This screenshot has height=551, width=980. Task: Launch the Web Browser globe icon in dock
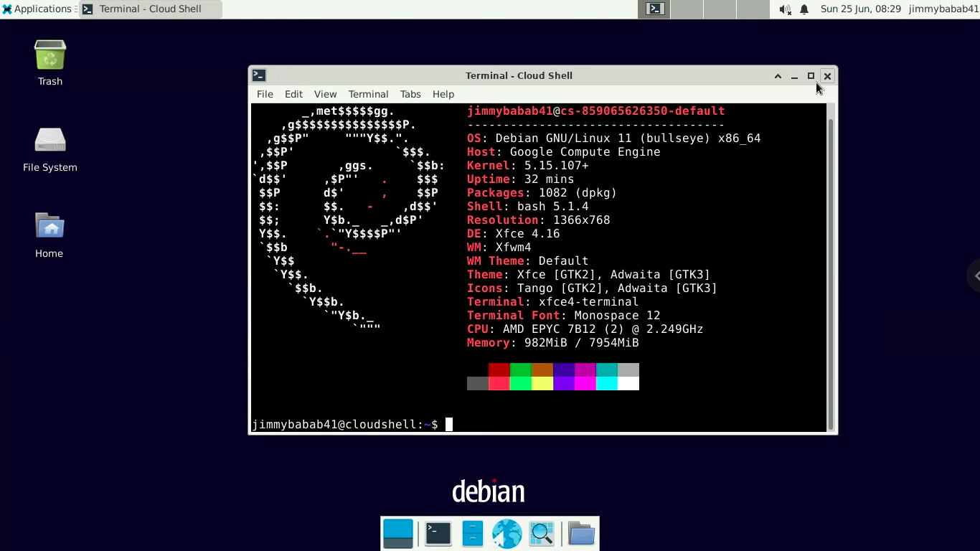[507, 534]
